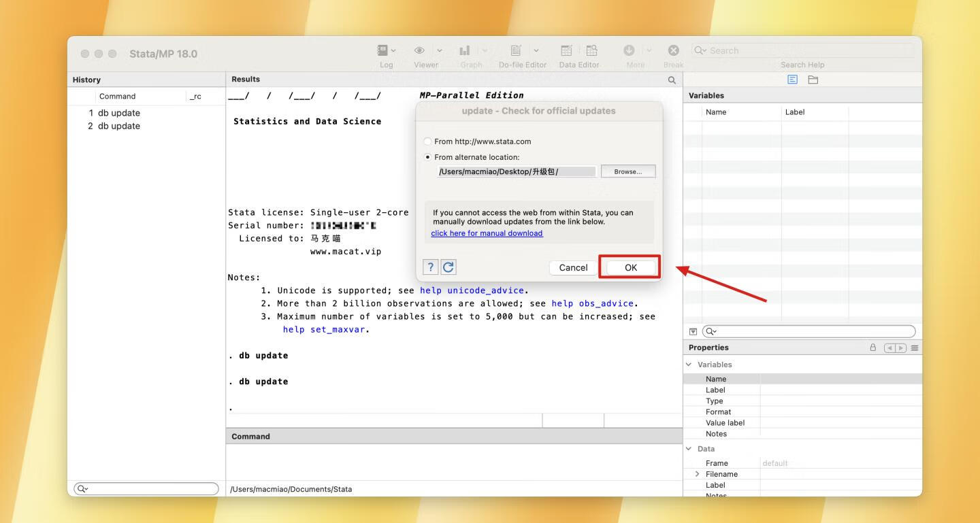The width and height of the screenshot is (980, 523).
Task: Click the Browse... button
Action: coord(628,171)
